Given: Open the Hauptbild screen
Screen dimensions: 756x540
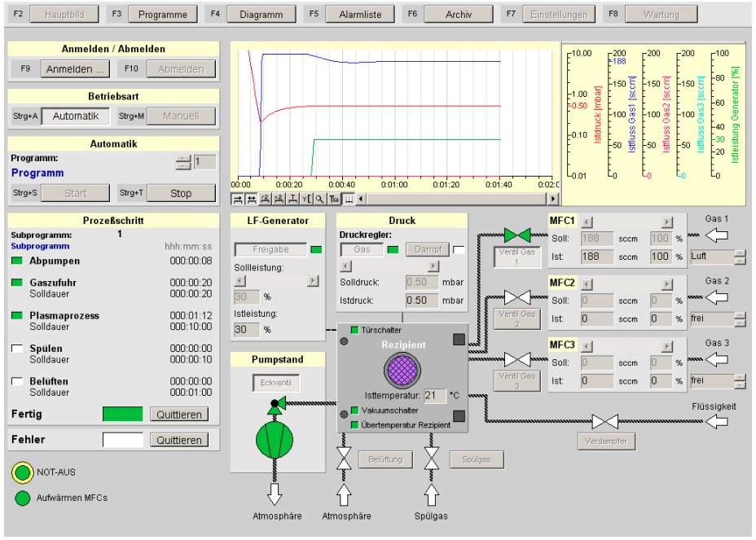Looking at the screenshot, I should (64, 15).
